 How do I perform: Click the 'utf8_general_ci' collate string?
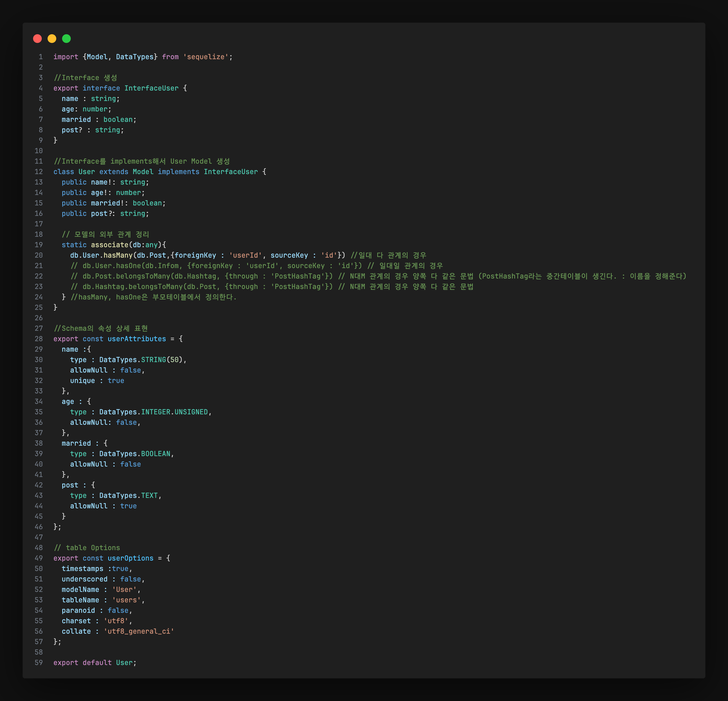pyautogui.click(x=139, y=632)
